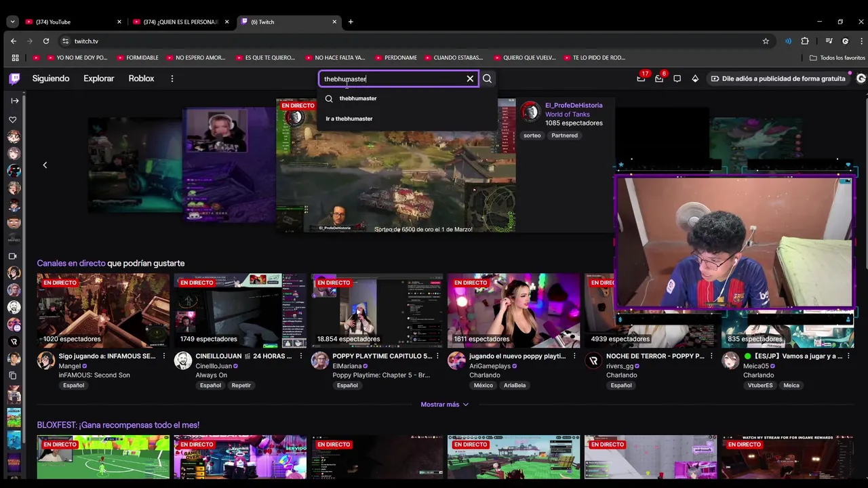The image size is (868, 488).
Task: Open the POPPY PLAYTIME CAPITULO 5 stream thumbnail
Action: (377, 310)
